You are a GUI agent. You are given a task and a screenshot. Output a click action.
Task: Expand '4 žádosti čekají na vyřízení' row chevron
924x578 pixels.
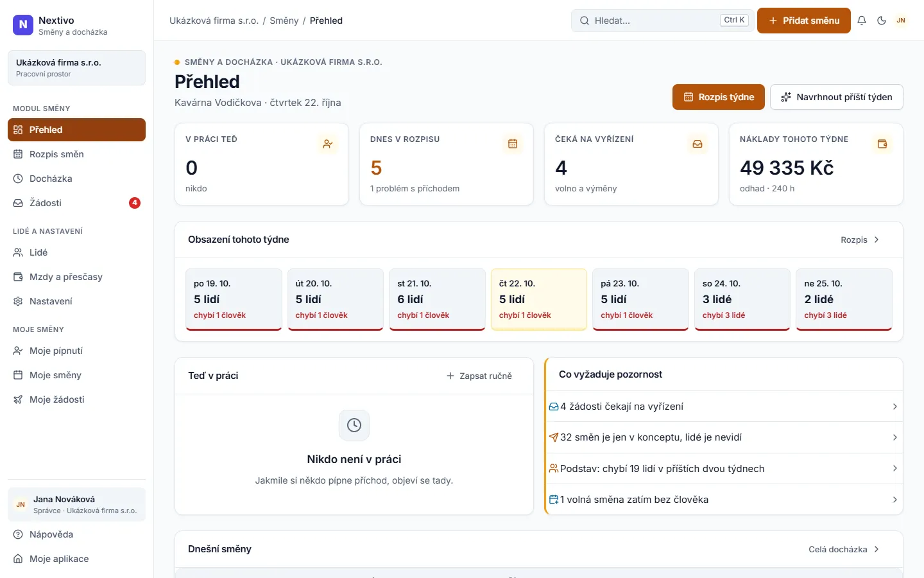[x=894, y=407]
